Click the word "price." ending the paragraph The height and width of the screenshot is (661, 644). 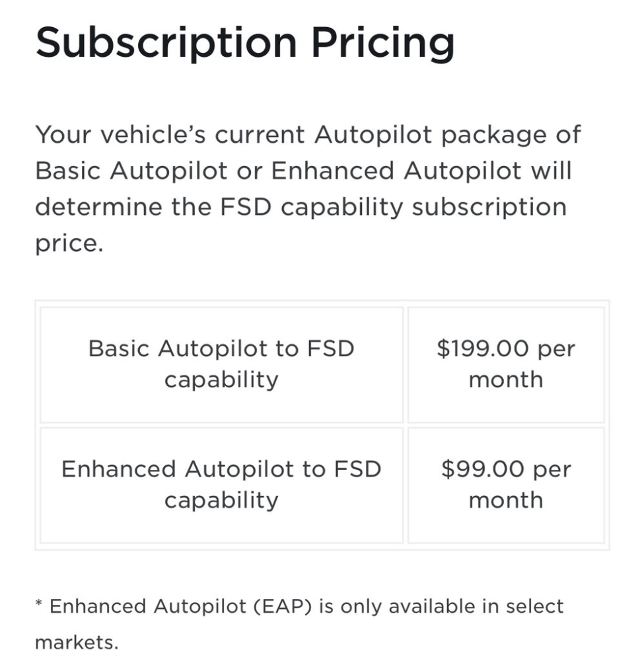69,244
